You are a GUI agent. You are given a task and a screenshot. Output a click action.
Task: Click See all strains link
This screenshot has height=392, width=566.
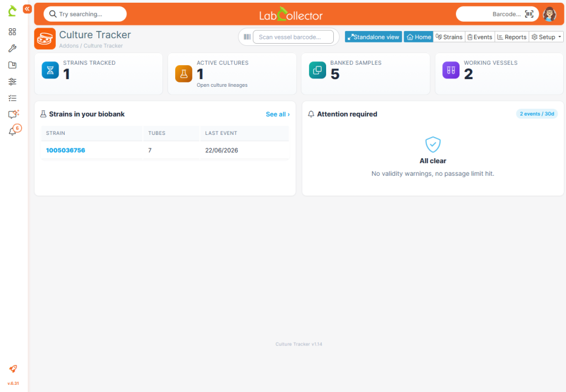pos(277,114)
